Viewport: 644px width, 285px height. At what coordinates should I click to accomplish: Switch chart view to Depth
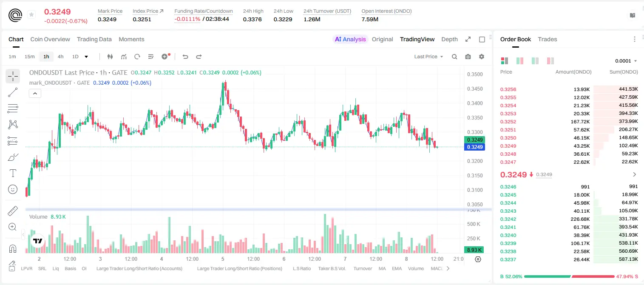click(x=449, y=39)
